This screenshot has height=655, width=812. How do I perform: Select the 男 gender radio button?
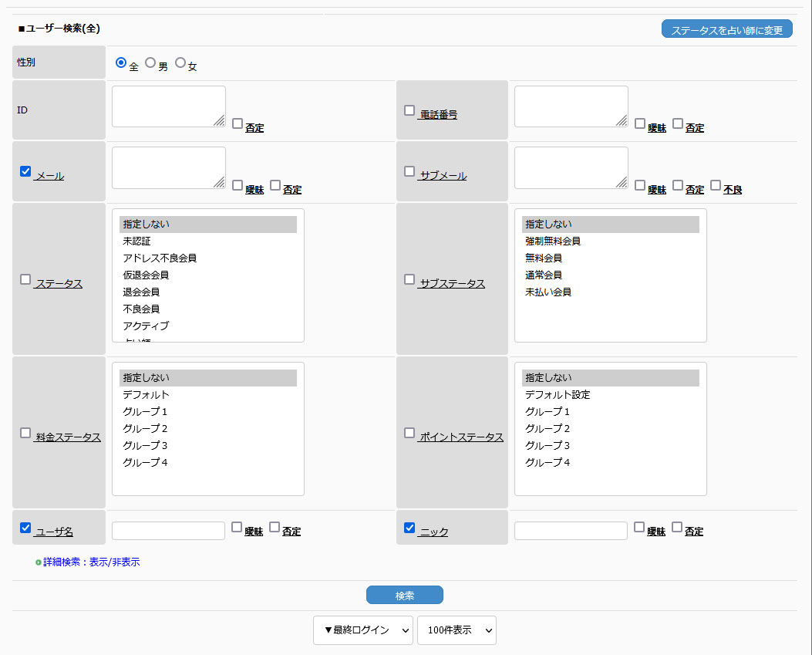pyautogui.click(x=150, y=62)
